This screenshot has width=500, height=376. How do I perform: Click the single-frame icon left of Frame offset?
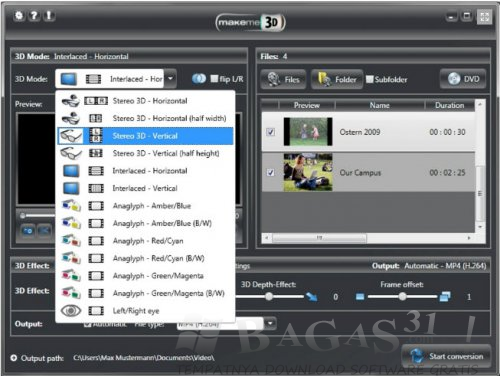pyautogui.click(x=360, y=296)
